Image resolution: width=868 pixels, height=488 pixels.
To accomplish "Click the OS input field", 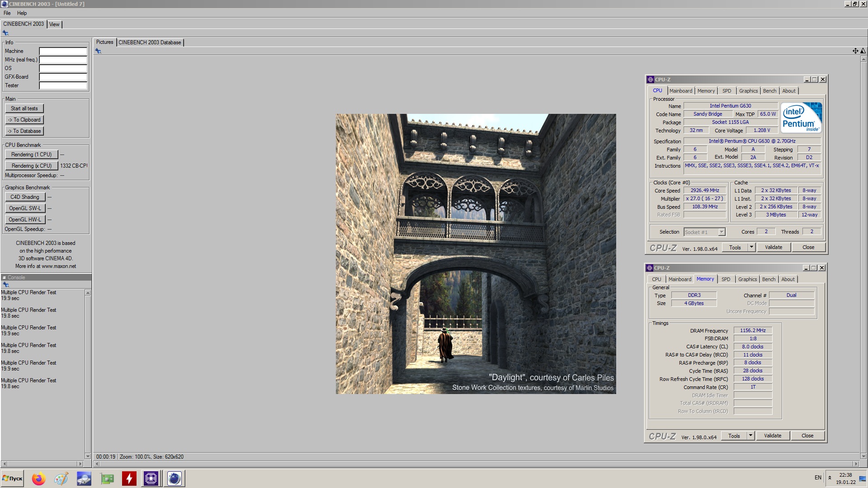I will pos(63,68).
